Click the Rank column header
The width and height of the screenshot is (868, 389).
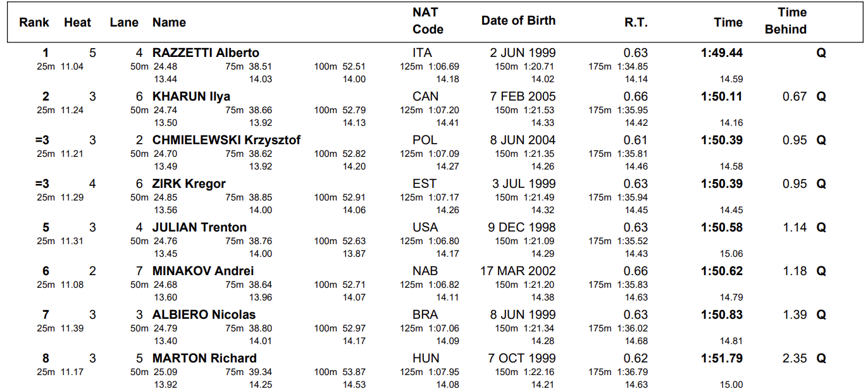[x=34, y=22]
